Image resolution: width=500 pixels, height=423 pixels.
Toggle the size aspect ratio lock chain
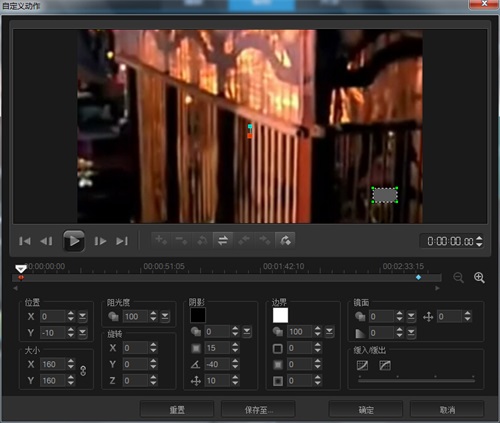tap(83, 371)
